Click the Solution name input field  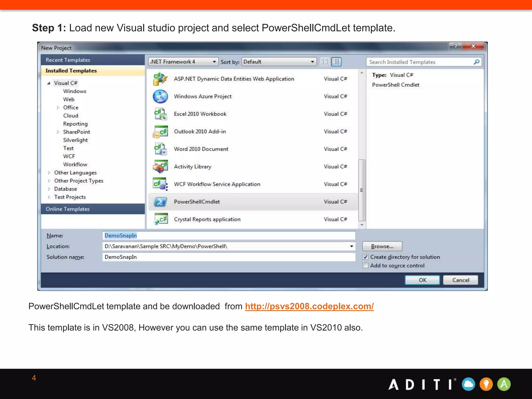click(x=229, y=257)
